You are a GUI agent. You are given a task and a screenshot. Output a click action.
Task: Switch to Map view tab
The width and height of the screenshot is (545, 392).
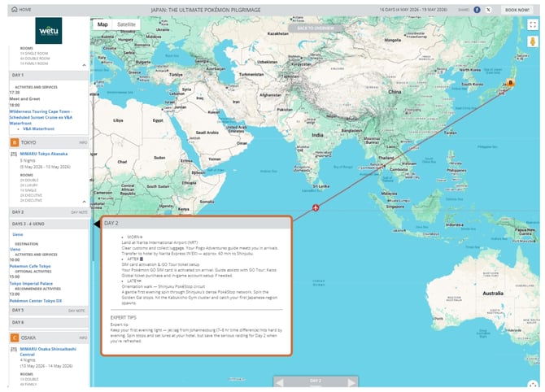click(x=102, y=24)
